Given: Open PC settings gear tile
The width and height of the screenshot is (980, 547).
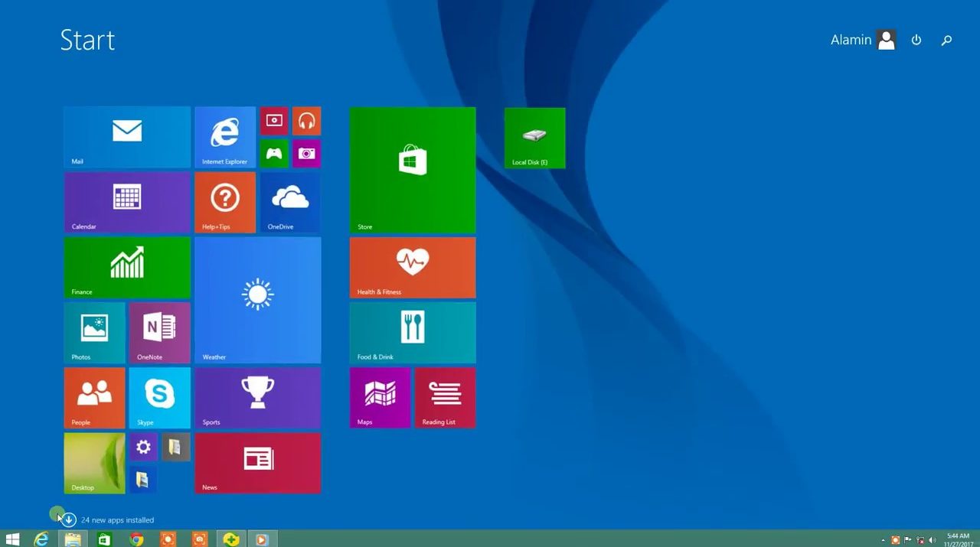Looking at the screenshot, I should pyautogui.click(x=143, y=447).
